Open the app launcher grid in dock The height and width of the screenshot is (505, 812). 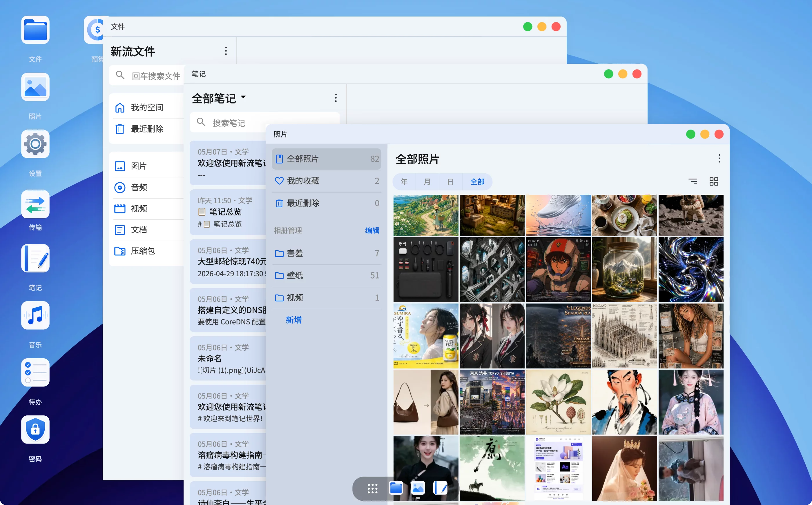[372, 489]
